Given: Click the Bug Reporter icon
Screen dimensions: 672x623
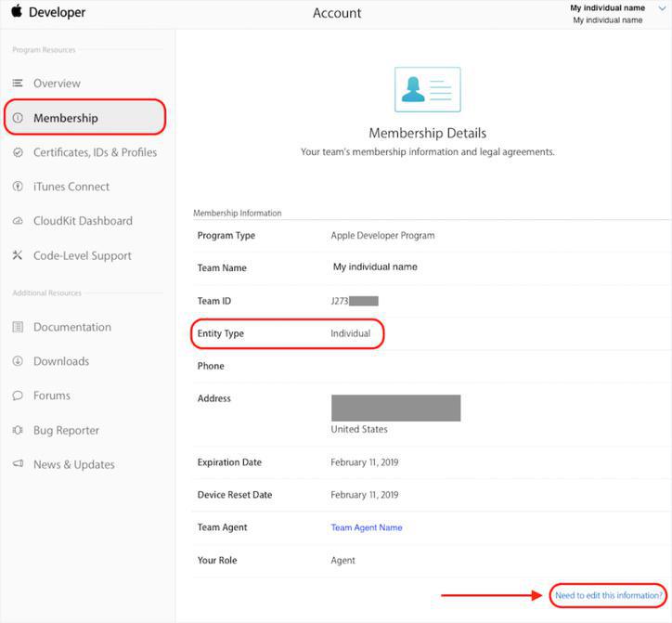Looking at the screenshot, I should coord(18,430).
